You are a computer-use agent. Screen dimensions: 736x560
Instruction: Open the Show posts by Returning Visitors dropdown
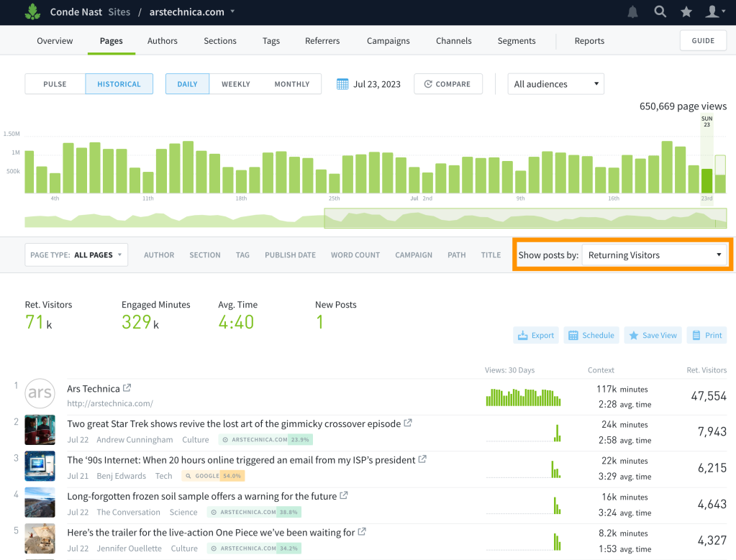tap(654, 254)
